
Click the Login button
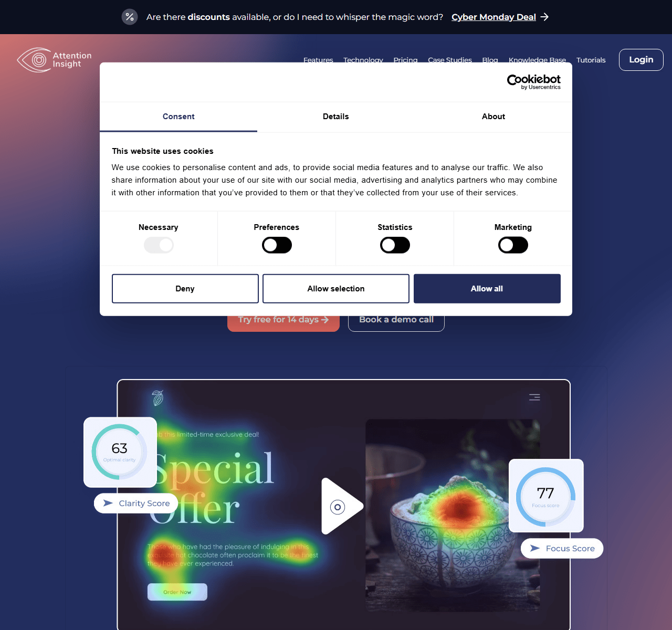[x=641, y=60]
